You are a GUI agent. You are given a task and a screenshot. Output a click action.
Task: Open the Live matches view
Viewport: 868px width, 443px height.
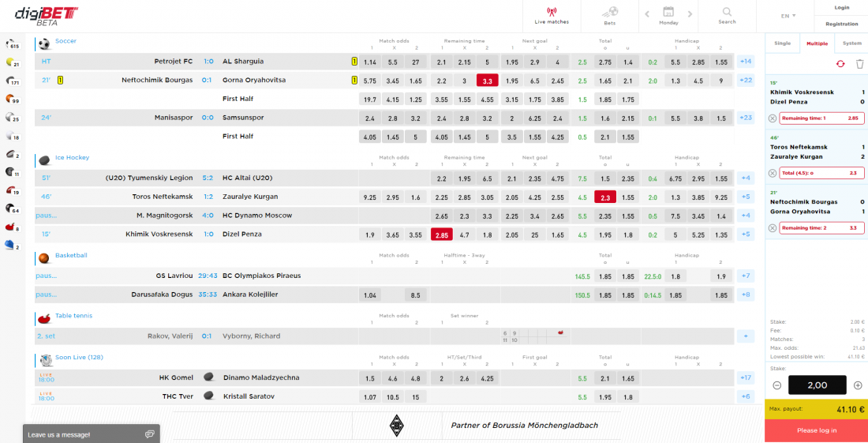click(552, 16)
